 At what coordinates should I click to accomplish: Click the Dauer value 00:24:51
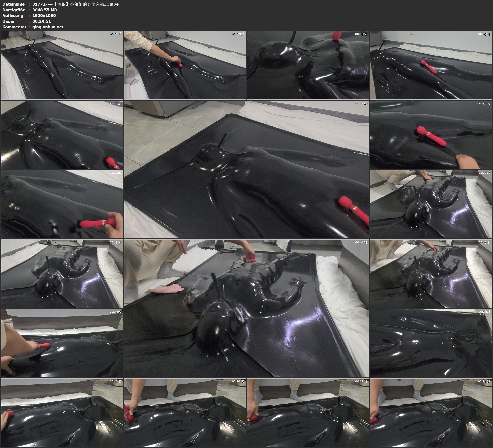pos(42,21)
